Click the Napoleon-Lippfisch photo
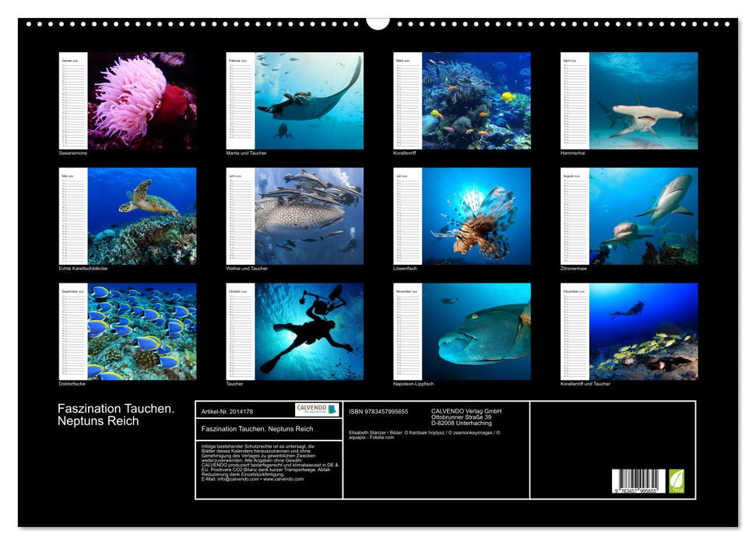The width and height of the screenshot is (756, 545). 476,331
